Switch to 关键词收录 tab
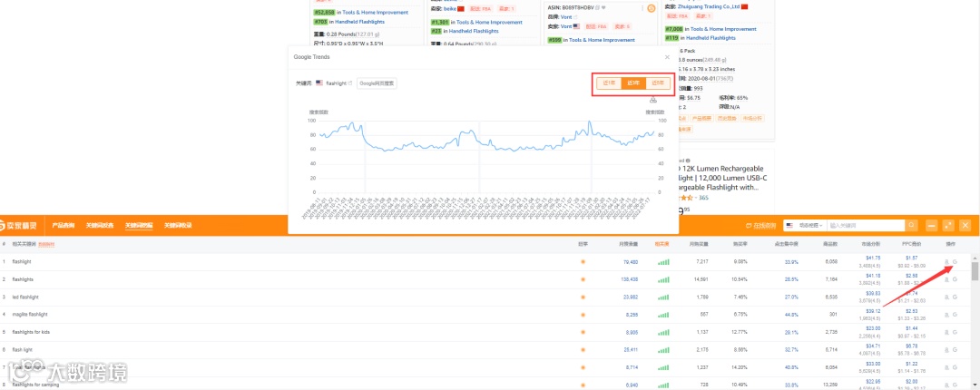 coord(178,225)
